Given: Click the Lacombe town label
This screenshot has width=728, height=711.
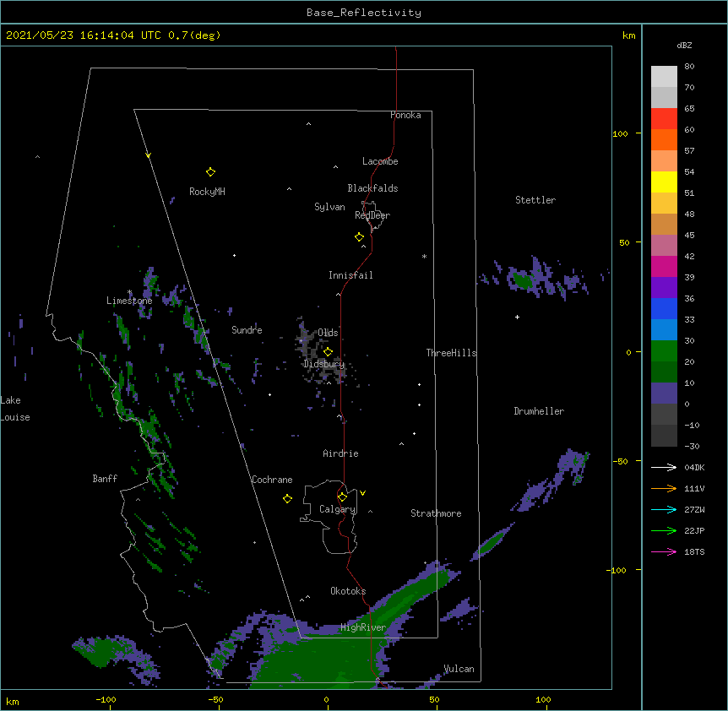Looking at the screenshot, I should click(380, 161).
